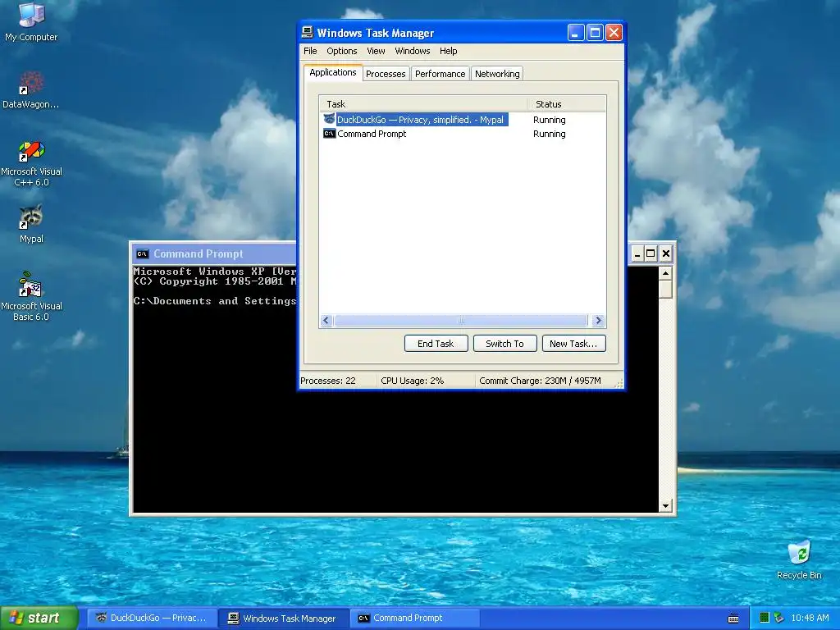The width and height of the screenshot is (840, 630).
Task: Switch to the Networking tab
Action: [497, 74]
